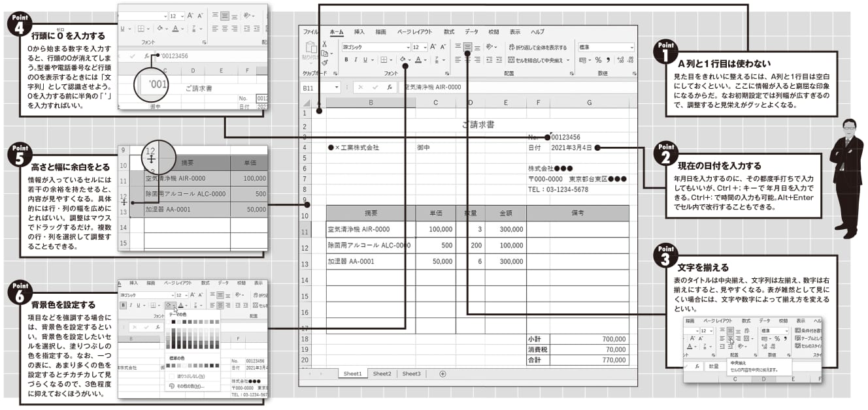
Task: Click the Decrease Indent icon
Action: coord(489,60)
